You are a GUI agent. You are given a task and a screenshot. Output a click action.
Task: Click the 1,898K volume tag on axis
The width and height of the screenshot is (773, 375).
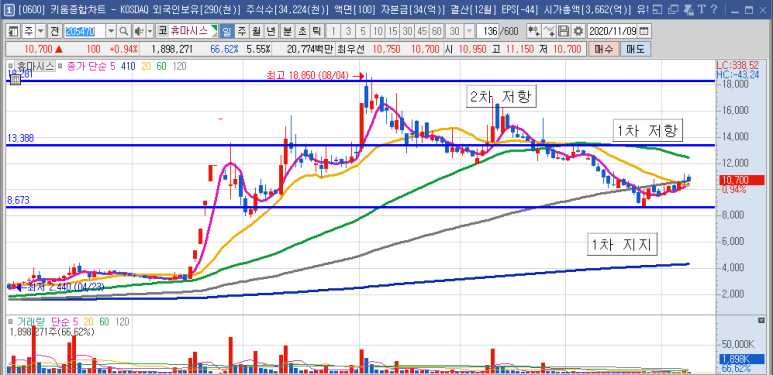click(x=741, y=359)
